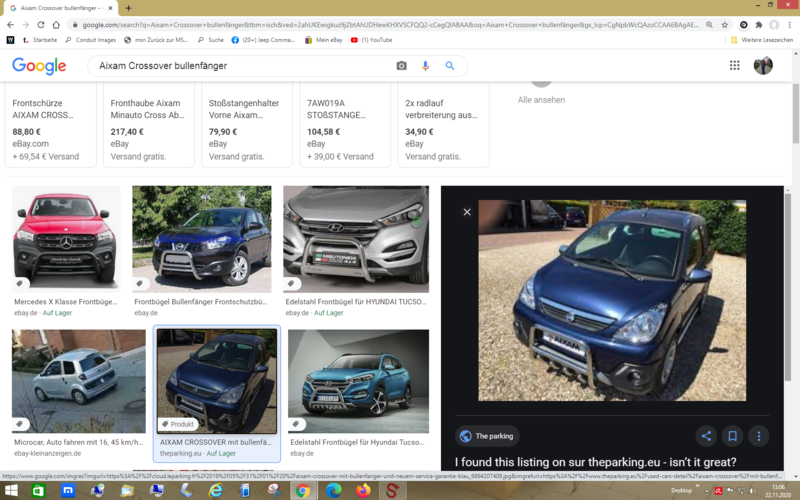Open the Suche bookmark
This screenshot has width=800, height=500.
click(x=210, y=40)
